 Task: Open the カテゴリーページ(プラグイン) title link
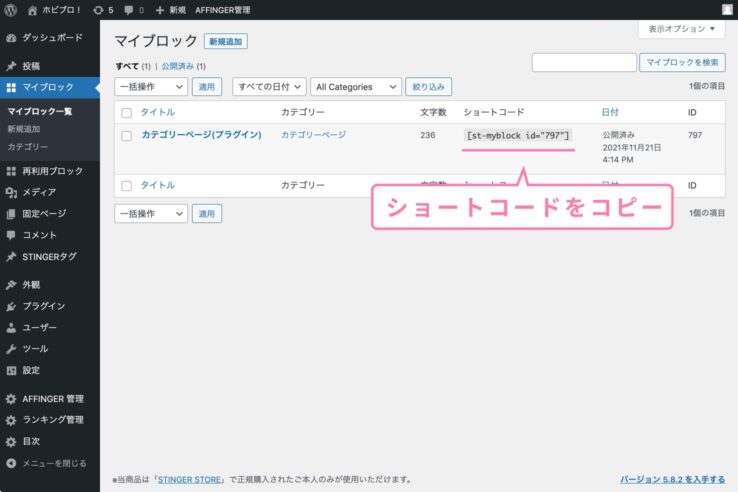(x=201, y=135)
